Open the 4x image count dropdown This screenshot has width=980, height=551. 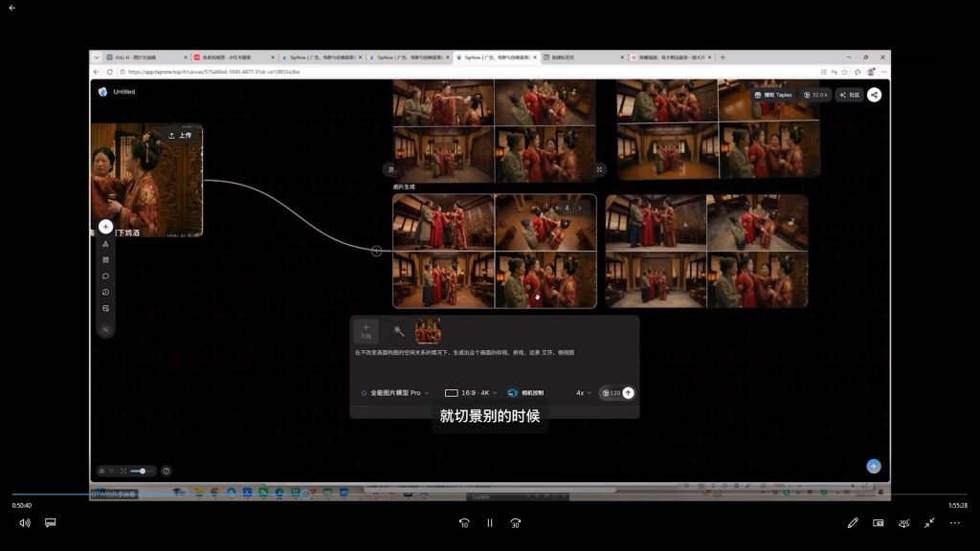click(x=583, y=393)
